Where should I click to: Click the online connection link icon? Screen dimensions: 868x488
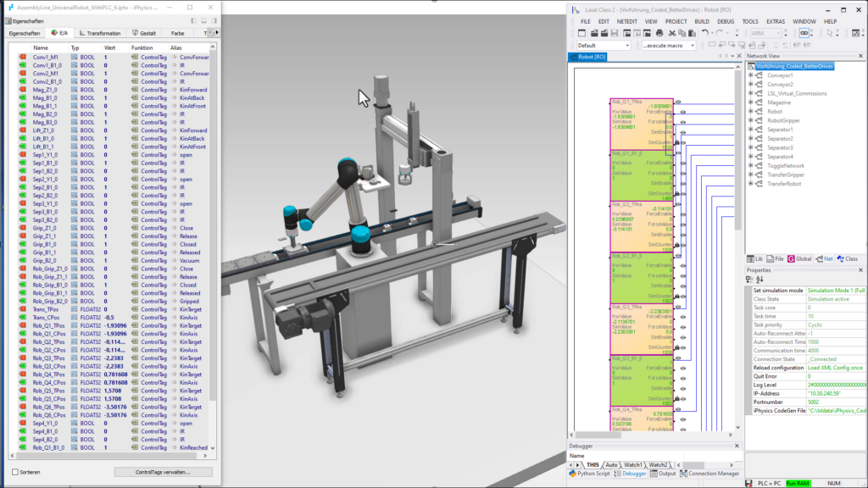804,33
